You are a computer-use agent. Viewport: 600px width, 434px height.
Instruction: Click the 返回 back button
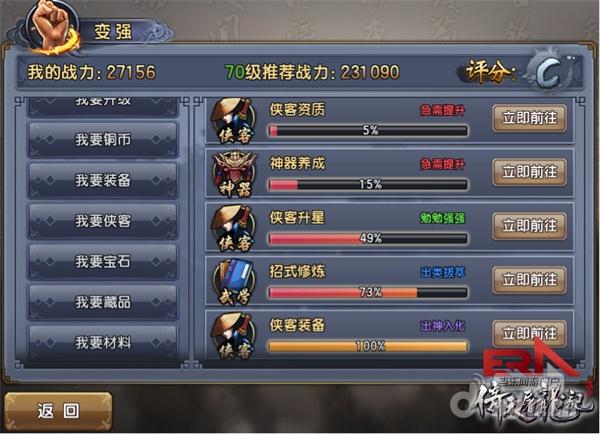(x=58, y=411)
